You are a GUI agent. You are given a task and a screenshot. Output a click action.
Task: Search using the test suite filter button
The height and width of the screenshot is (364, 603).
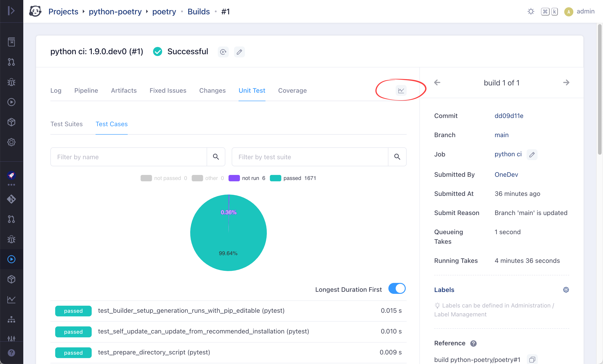(397, 157)
